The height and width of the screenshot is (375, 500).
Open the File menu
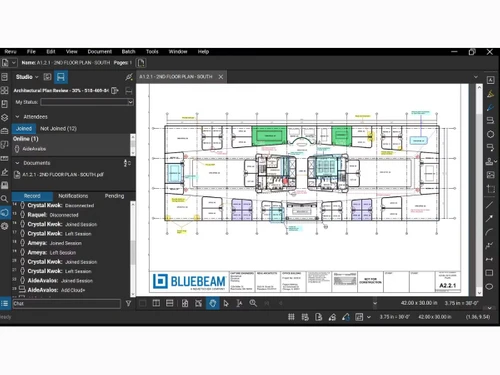(31, 52)
